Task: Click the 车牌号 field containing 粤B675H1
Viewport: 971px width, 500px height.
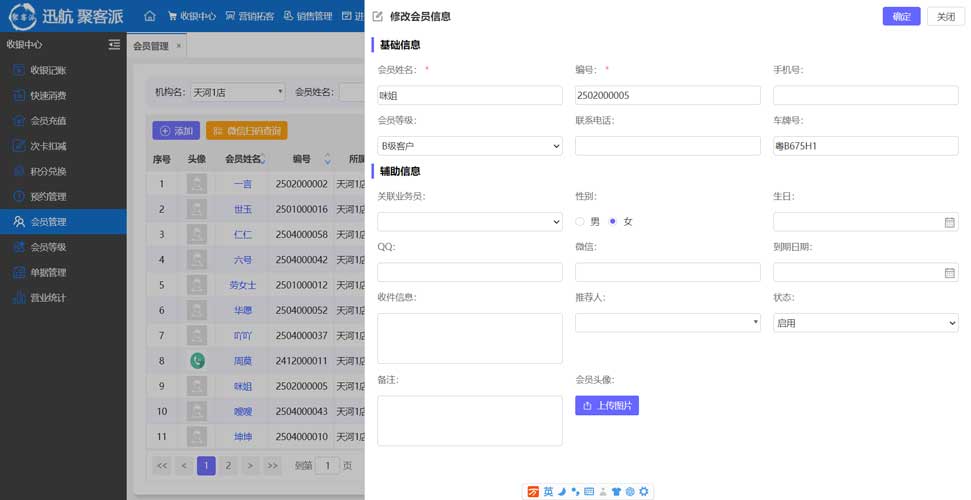Action: [x=866, y=146]
